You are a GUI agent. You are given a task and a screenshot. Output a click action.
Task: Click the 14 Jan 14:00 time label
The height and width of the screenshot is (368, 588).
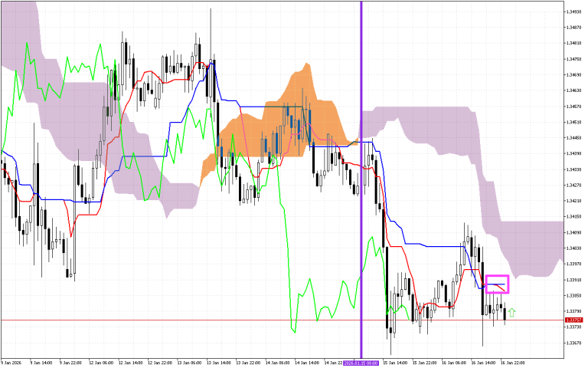[x=307, y=363]
